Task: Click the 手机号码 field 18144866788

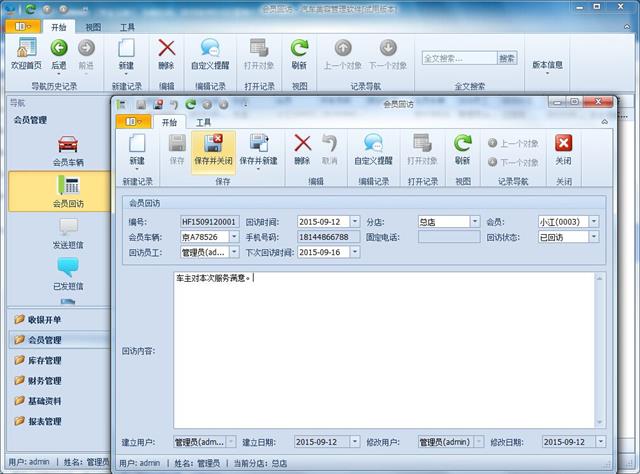Action: coord(329,237)
